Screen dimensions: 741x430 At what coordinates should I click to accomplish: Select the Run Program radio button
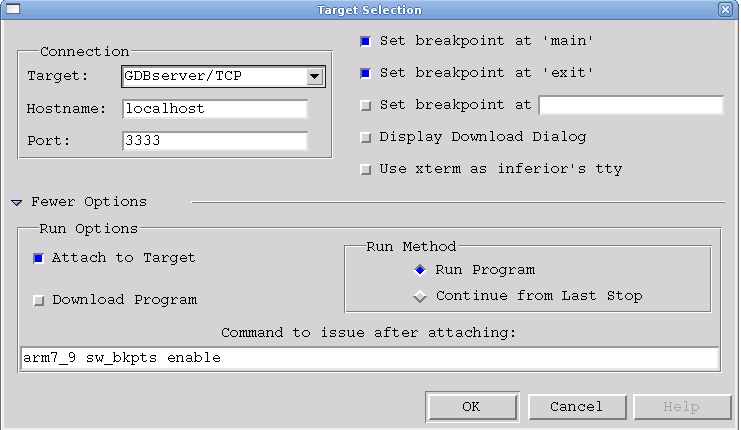coord(420,270)
